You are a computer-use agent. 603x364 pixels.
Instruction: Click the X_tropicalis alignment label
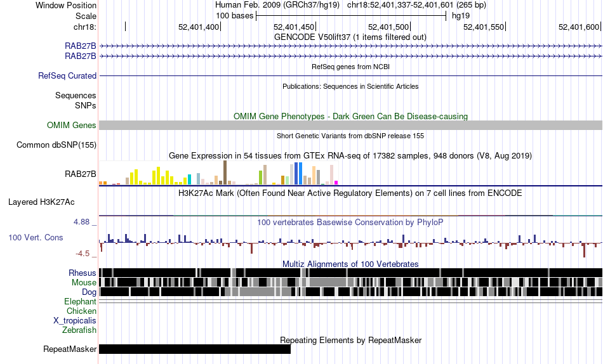pos(75,321)
